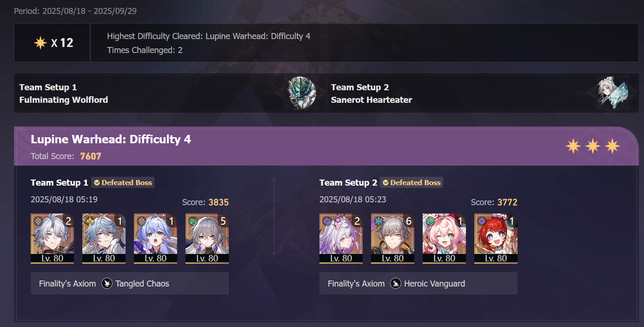Click Defeated Boss badge for Team Setup 2
This screenshot has width=644, height=327.
point(412,182)
